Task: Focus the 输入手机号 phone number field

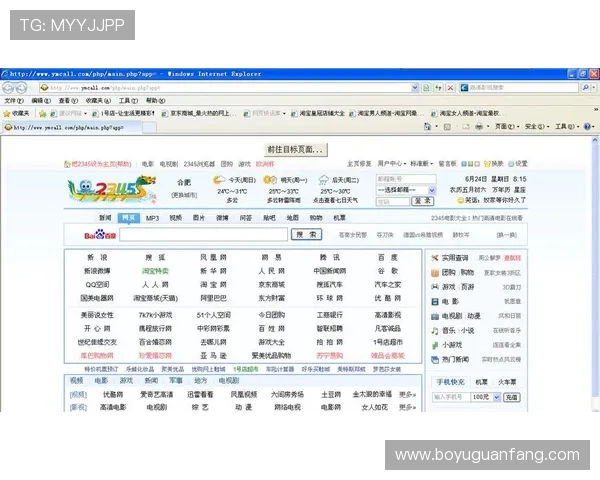Action: point(451,397)
